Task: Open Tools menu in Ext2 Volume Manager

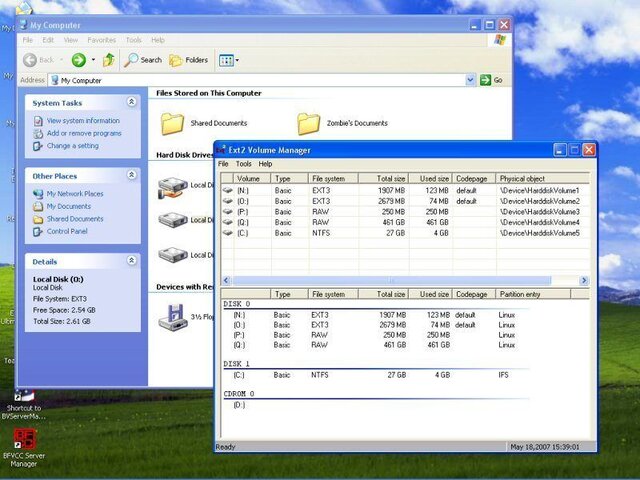Action: [244, 164]
